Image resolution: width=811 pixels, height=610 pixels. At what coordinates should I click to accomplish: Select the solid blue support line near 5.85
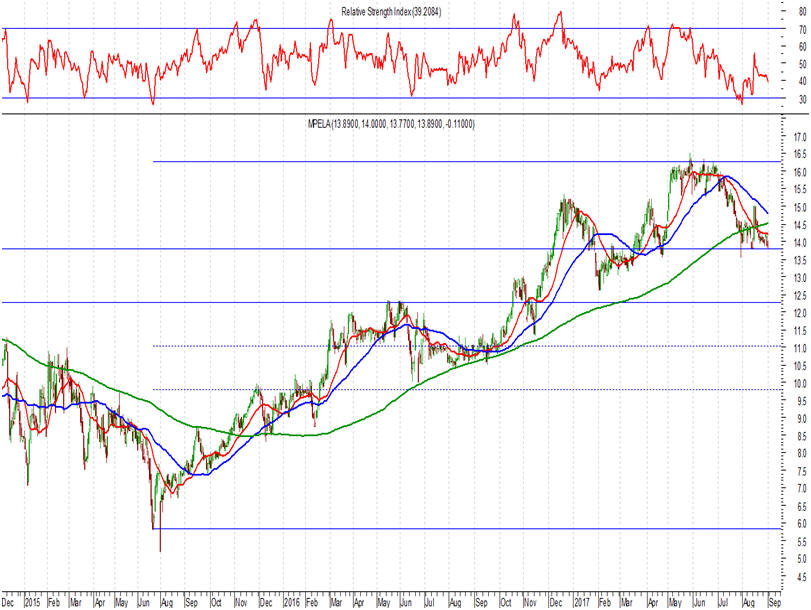(467, 529)
